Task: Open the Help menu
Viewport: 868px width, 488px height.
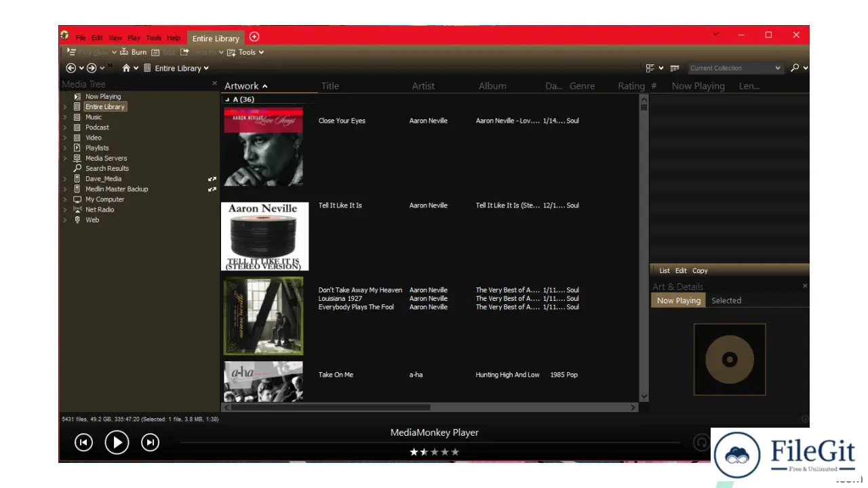Action: click(174, 38)
